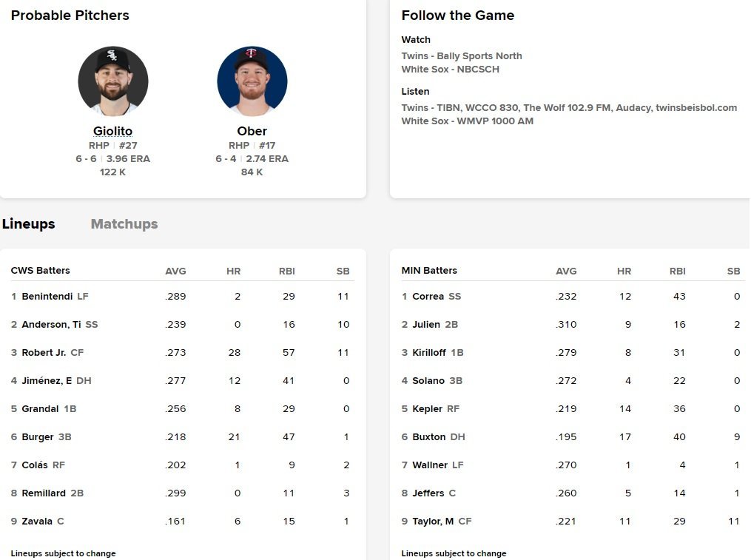This screenshot has height=560, width=751.
Task: Open Taylor, M player link
Action: (x=434, y=522)
